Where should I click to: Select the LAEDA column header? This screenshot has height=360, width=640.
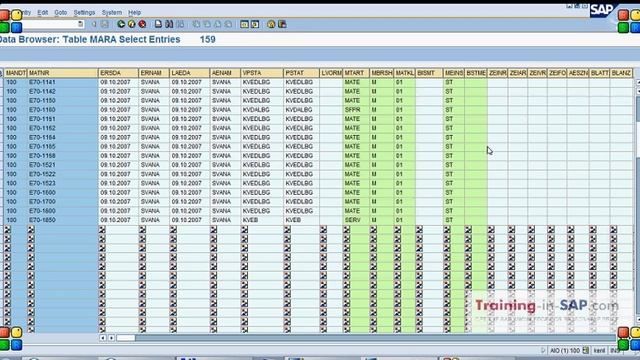(x=189, y=73)
